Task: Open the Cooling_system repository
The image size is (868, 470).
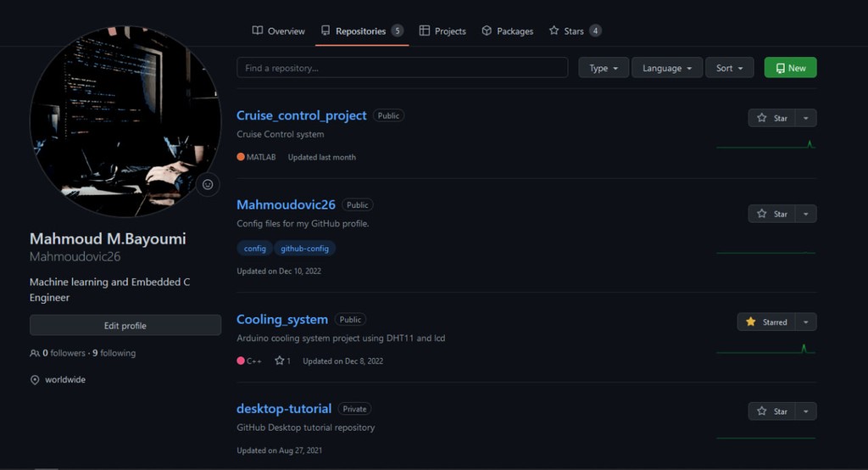Action: (x=281, y=319)
